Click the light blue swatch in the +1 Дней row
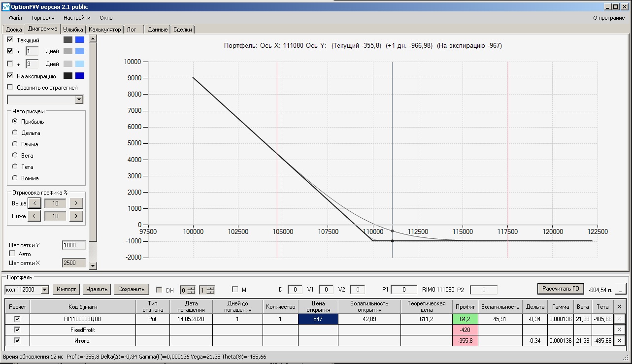Image resolution: width=632 pixels, height=364 pixels. [x=80, y=51]
